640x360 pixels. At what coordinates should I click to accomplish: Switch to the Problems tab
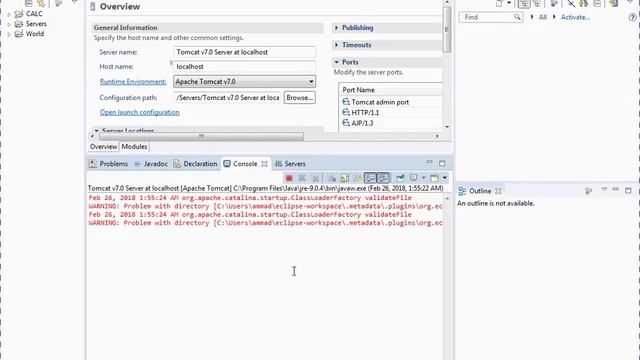pyautogui.click(x=109, y=164)
